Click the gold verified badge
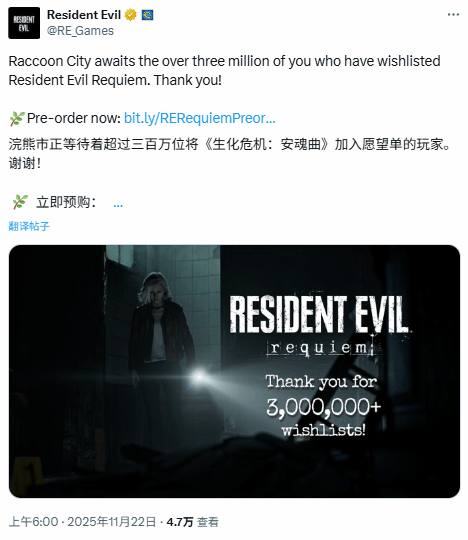The image size is (468, 540). [x=131, y=15]
